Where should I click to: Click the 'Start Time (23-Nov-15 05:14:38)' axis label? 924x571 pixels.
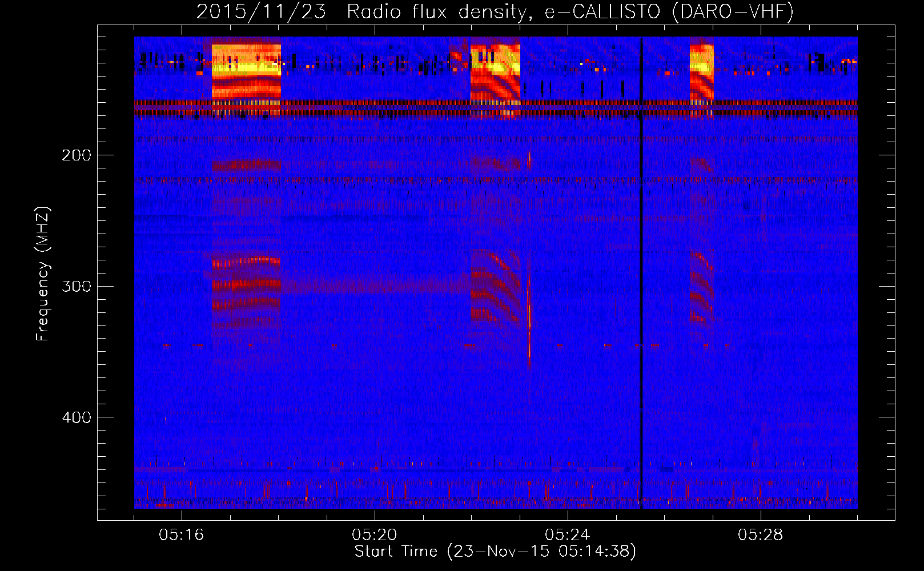[495, 552]
